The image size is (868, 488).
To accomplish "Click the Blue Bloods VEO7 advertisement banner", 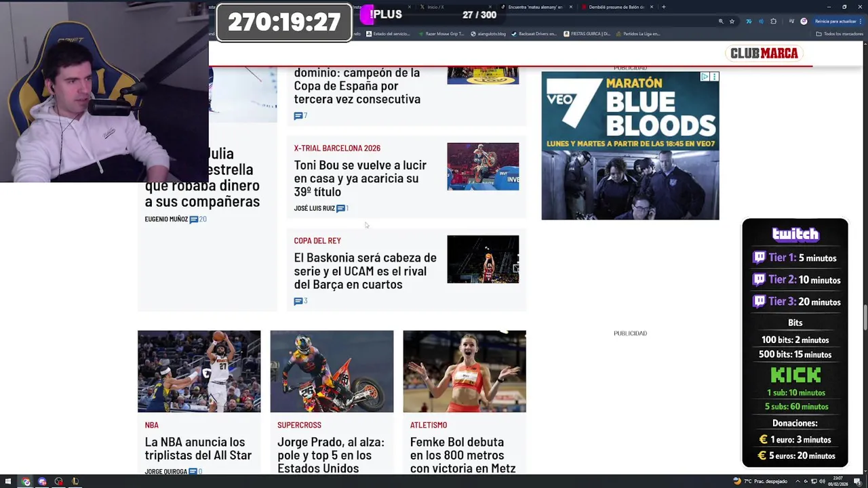I will [x=630, y=146].
